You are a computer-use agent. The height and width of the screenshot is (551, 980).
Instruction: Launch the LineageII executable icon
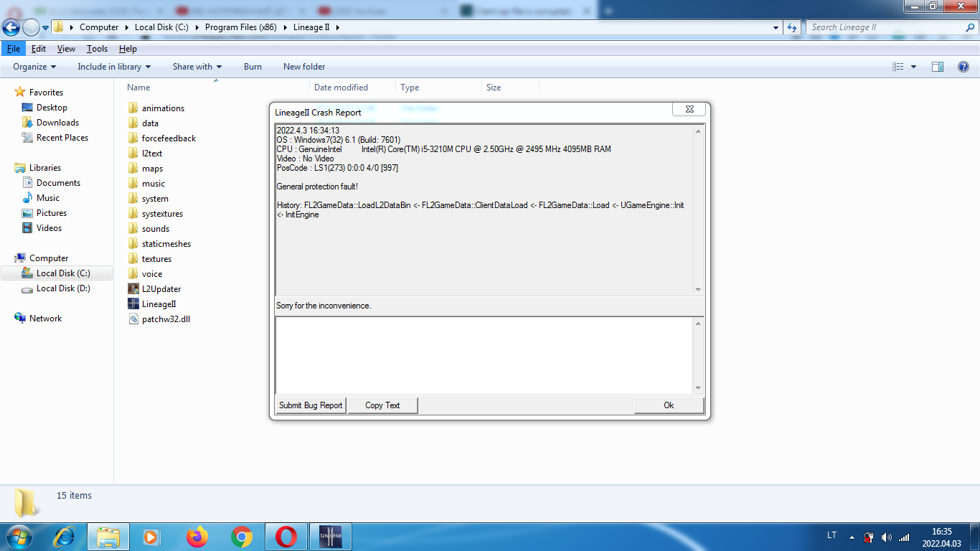tap(133, 304)
